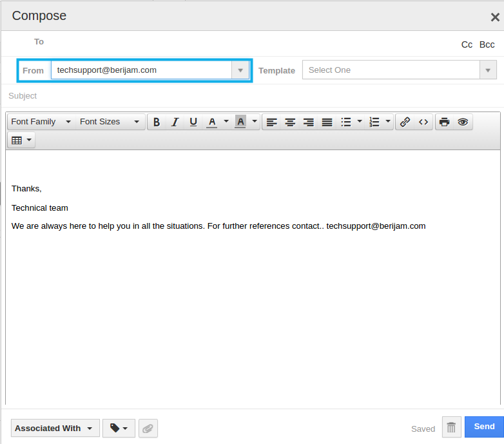Open the Font Family dropdown
The width and height of the screenshot is (504, 444).
41,122
